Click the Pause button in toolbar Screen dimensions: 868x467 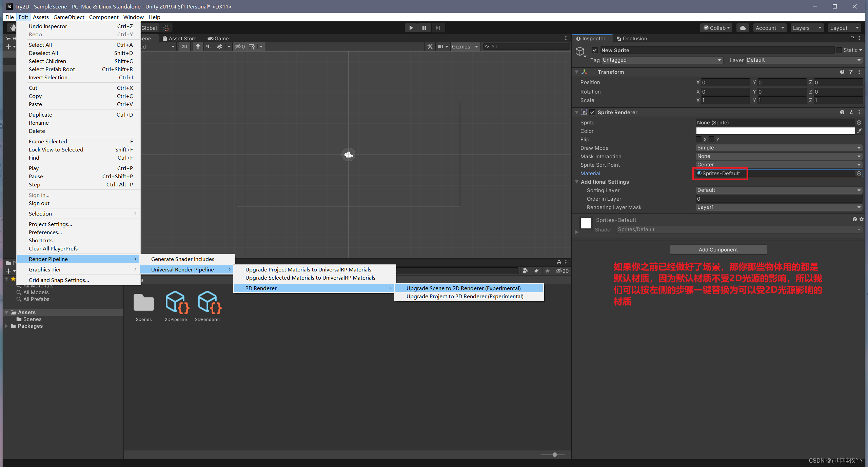coord(425,27)
